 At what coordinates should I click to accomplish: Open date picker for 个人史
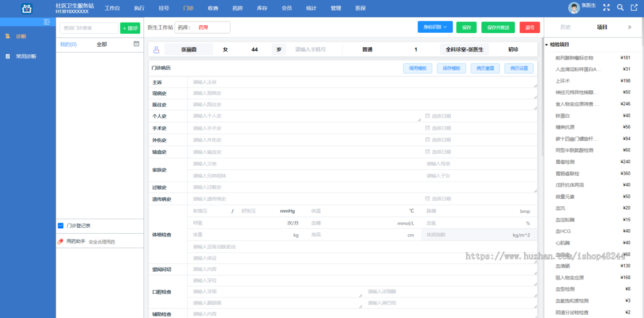coord(428,116)
